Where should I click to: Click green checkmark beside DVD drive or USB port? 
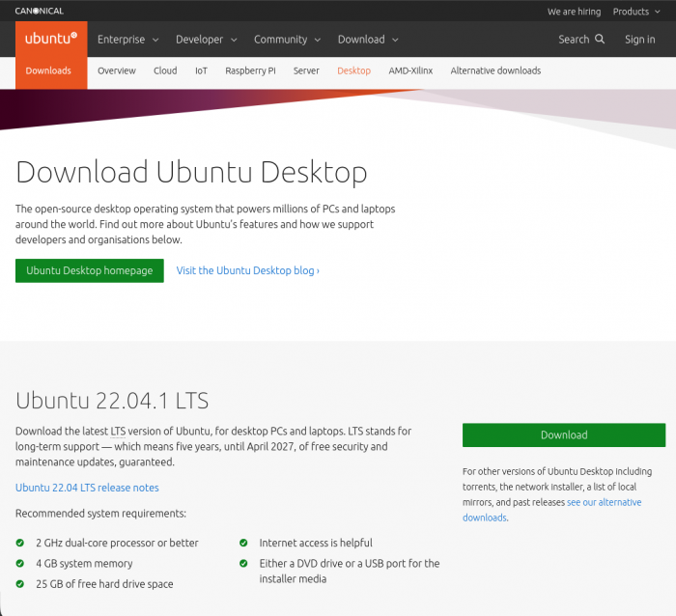(x=243, y=564)
